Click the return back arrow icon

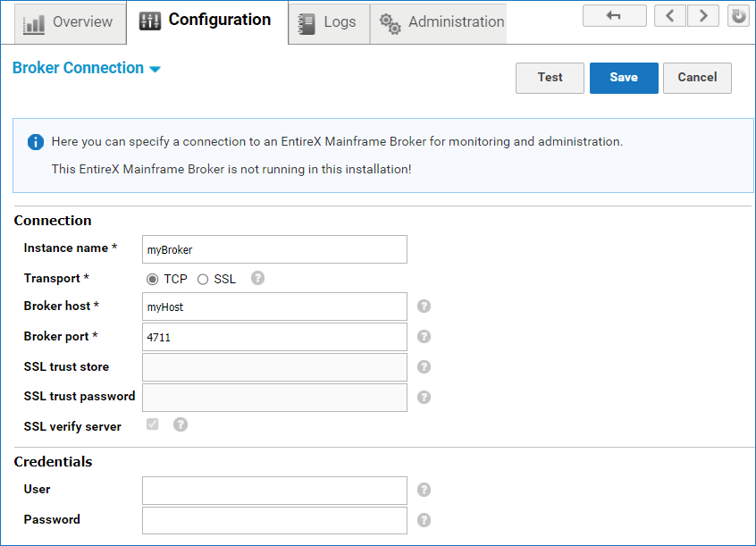point(614,16)
